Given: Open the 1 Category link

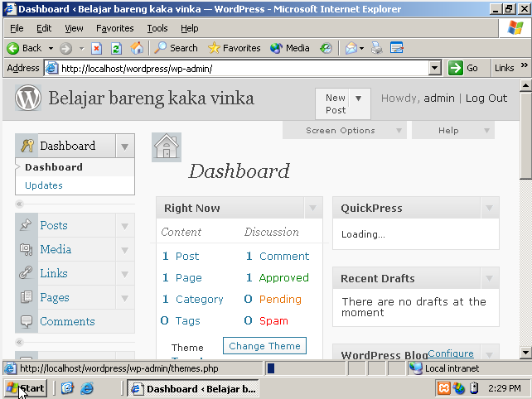Looking at the screenshot, I should point(193,299).
